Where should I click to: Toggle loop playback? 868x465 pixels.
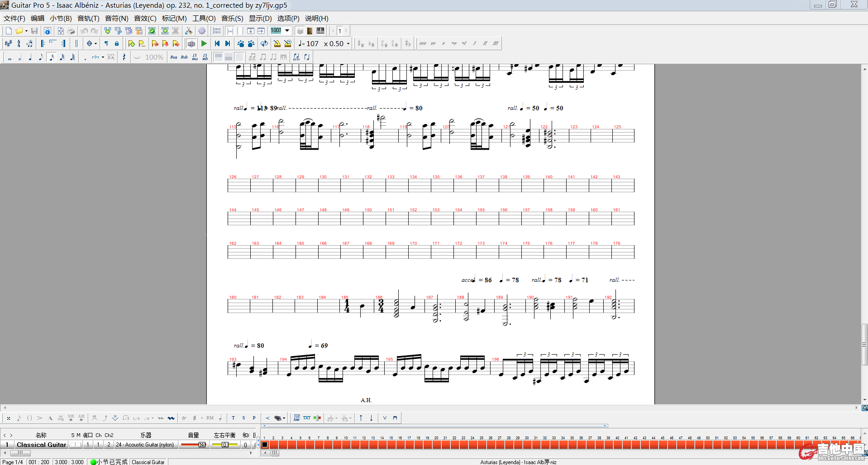(x=264, y=43)
